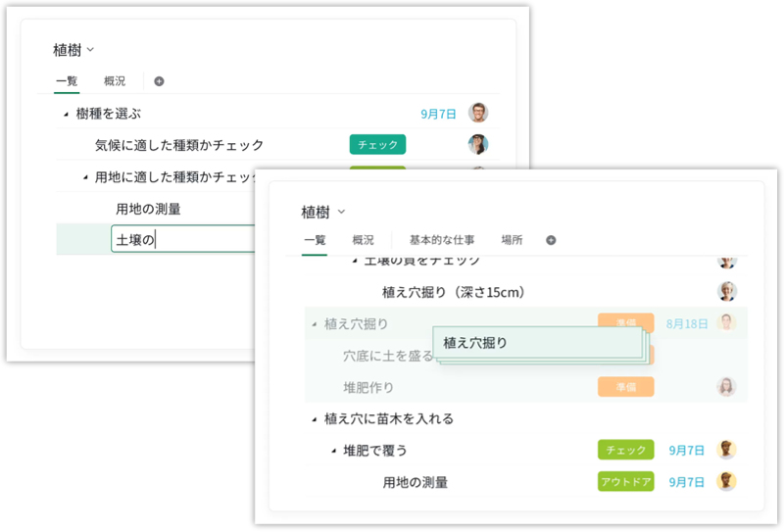Click the dragged 植え穴掘り card
Screen dimensions: 784x532
click(537, 343)
